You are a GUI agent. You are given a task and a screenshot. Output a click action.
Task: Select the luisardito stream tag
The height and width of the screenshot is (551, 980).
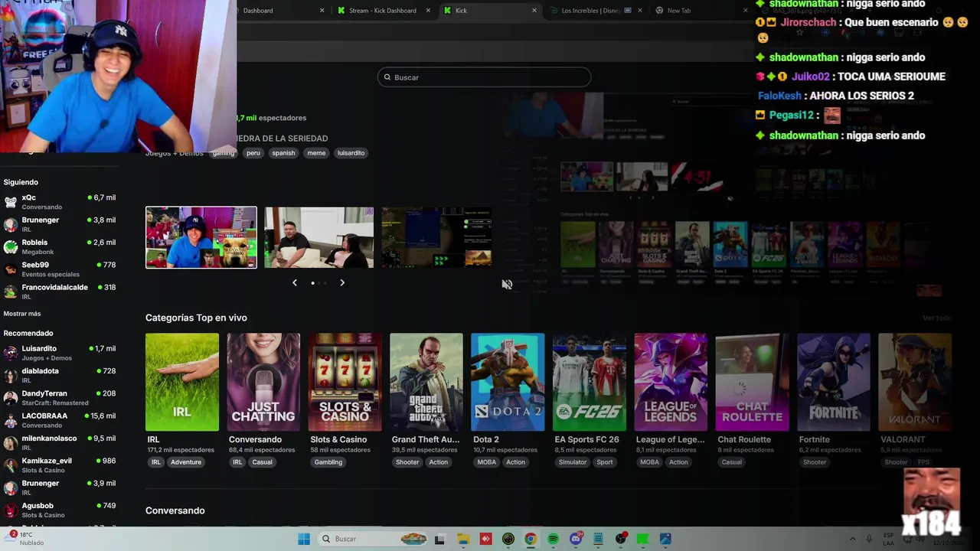click(x=351, y=153)
